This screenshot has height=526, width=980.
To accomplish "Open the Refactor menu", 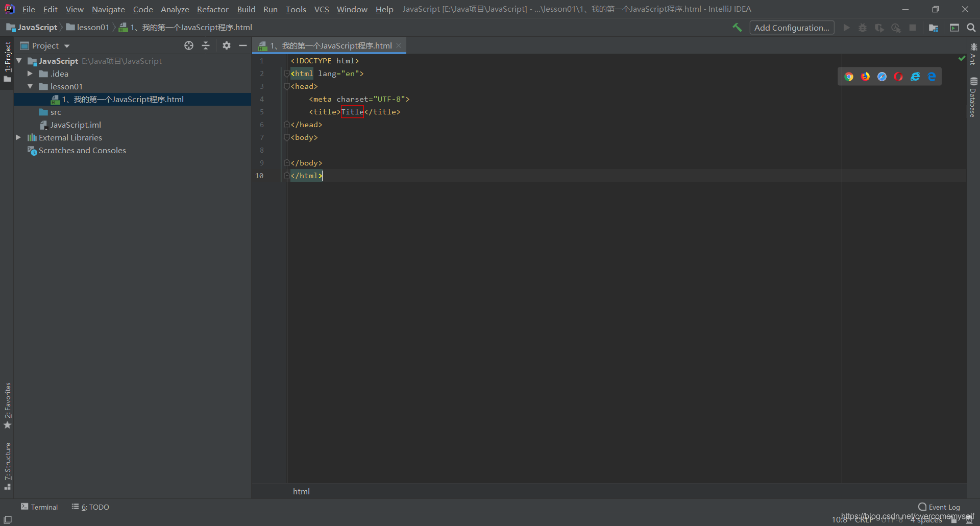I will click(x=212, y=9).
